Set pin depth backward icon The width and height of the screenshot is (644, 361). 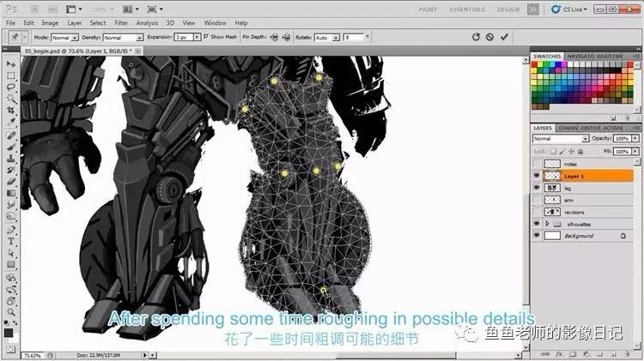[x=286, y=38]
